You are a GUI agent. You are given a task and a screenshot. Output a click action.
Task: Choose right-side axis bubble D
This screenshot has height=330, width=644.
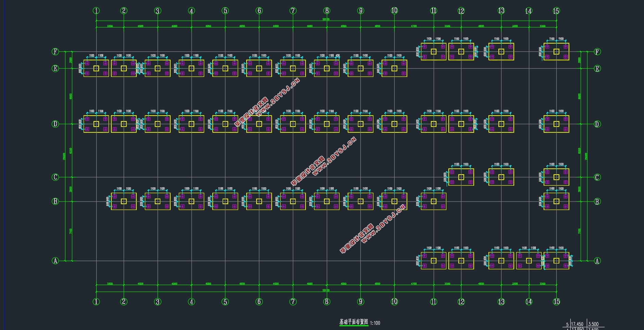point(597,124)
